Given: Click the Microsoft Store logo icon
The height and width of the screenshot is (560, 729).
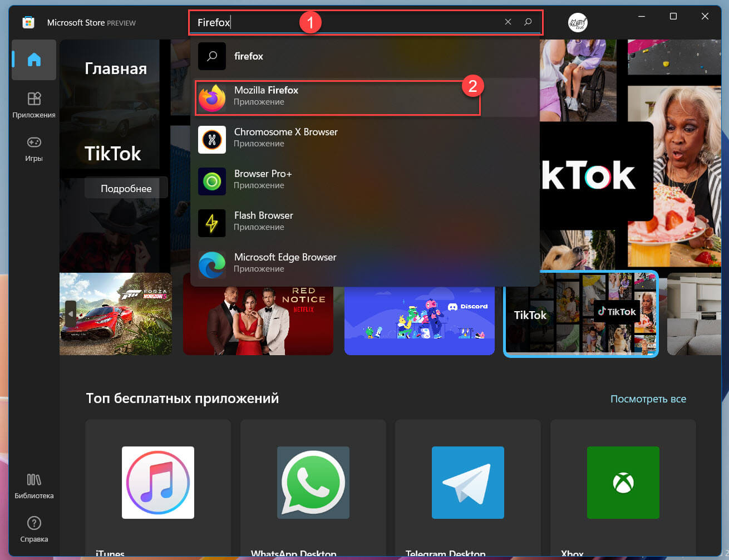Looking at the screenshot, I should pos(28,22).
